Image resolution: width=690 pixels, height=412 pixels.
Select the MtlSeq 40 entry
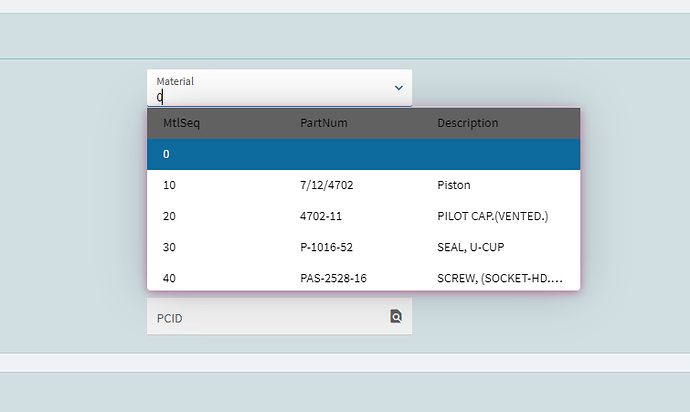click(169, 278)
